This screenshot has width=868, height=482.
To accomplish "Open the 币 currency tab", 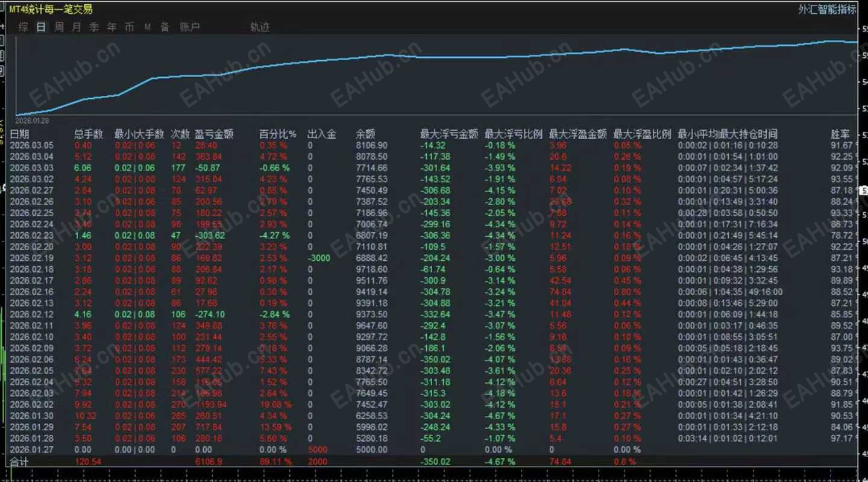I will point(130,27).
